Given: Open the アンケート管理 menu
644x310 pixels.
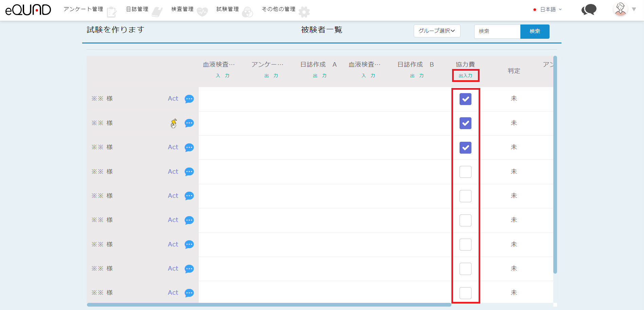Looking at the screenshot, I should tap(84, 9).
